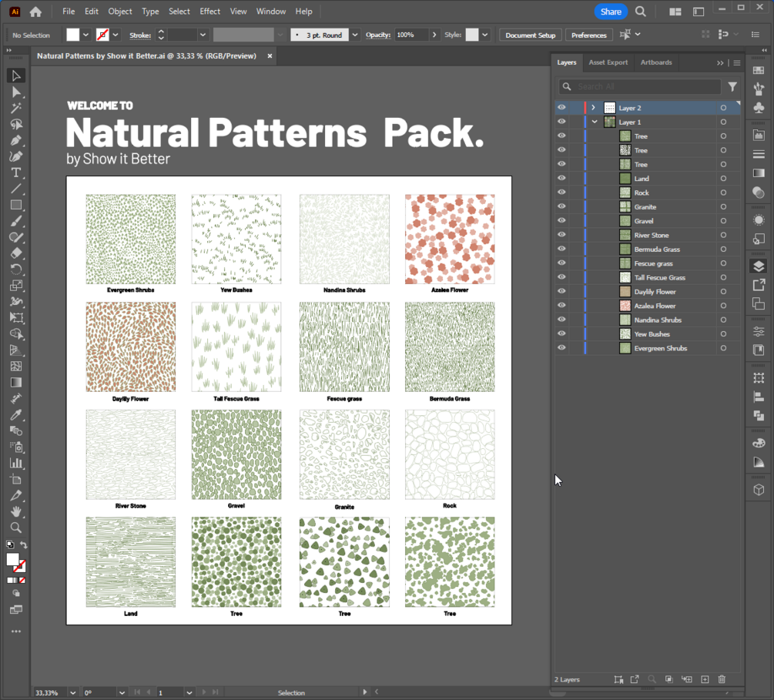Click the Document Setup button

tap(530, 35)
